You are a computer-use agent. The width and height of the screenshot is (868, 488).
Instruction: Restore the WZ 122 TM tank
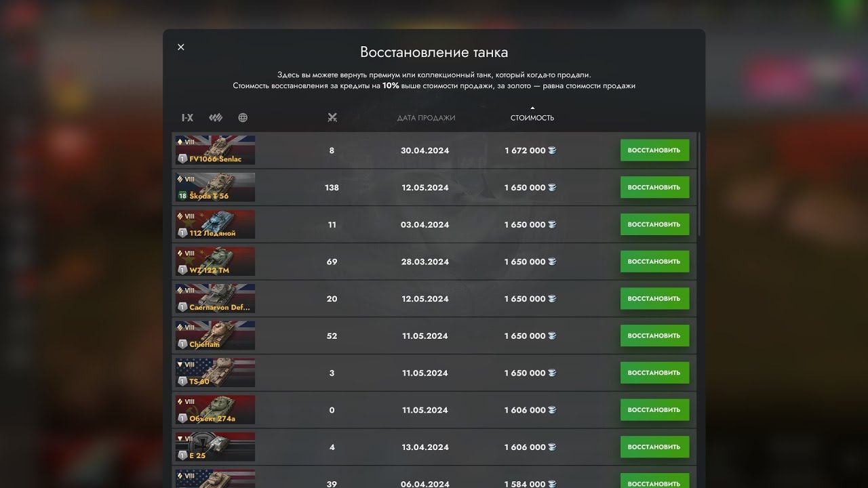[654, 262]
